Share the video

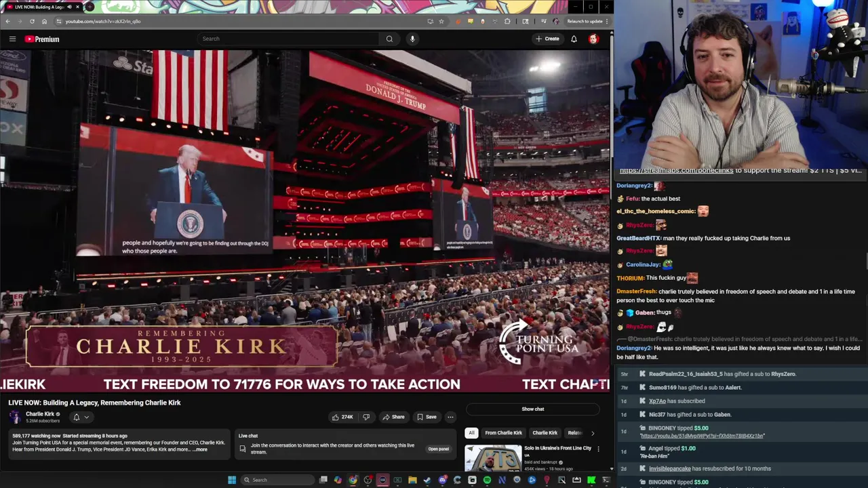pyautogui.click(x=393, y=417)
